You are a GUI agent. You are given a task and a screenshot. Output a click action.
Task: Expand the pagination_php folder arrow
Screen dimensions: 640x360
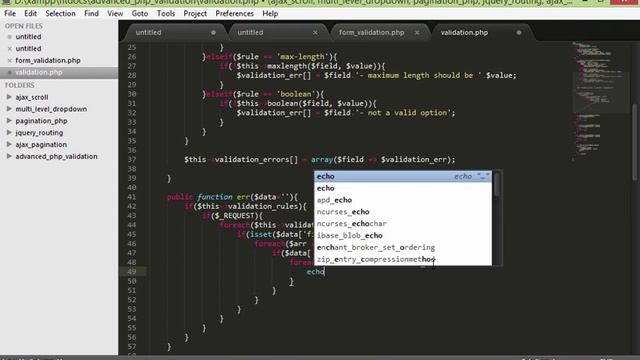(9, 120)
